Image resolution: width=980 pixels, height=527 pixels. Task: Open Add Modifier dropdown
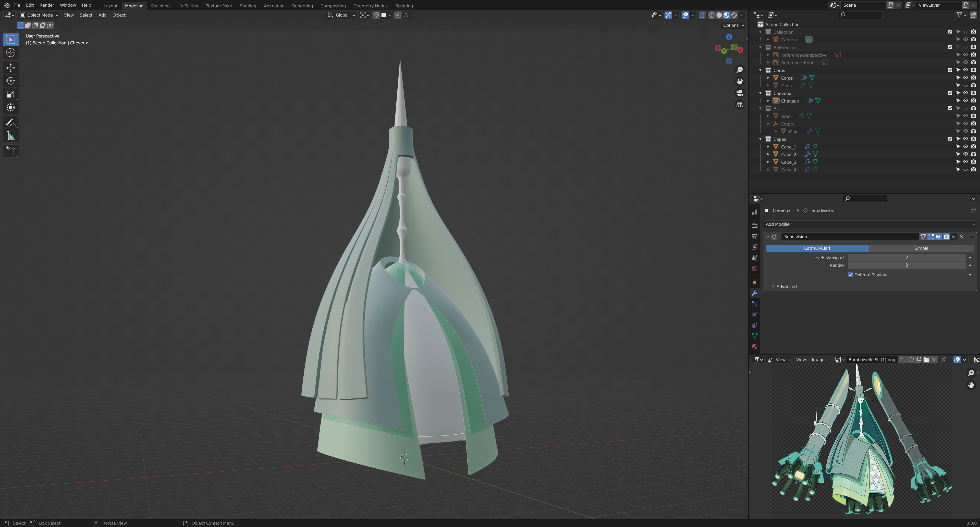[869, 224]
